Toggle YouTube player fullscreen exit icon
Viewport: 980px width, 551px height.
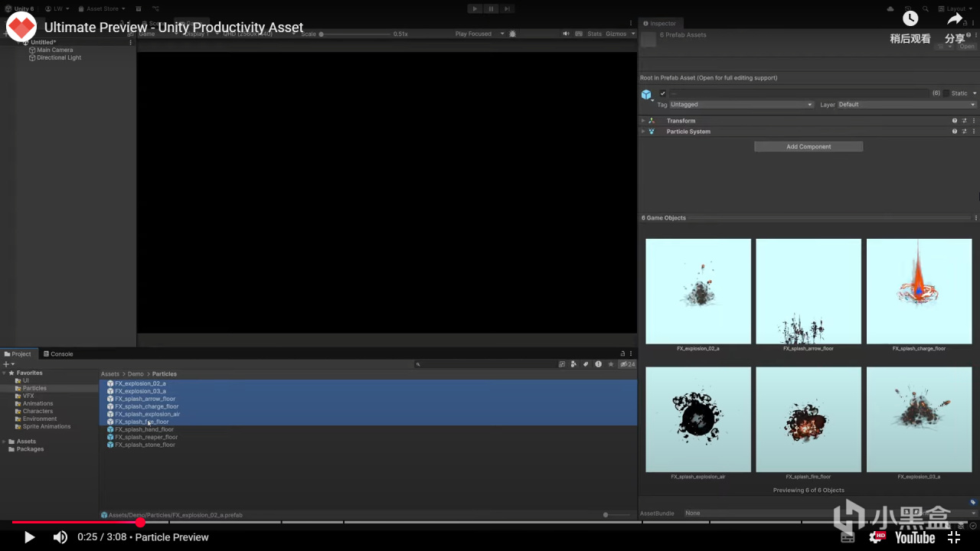pos(954,537)
